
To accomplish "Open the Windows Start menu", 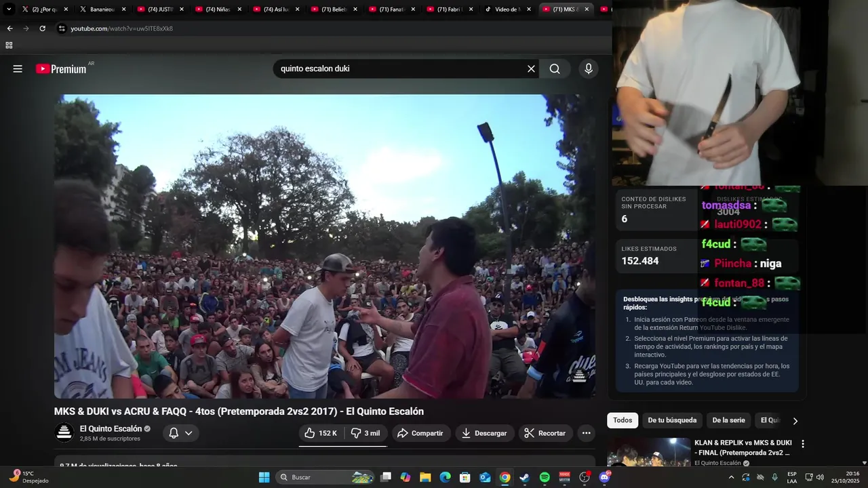I will point(264,477).
